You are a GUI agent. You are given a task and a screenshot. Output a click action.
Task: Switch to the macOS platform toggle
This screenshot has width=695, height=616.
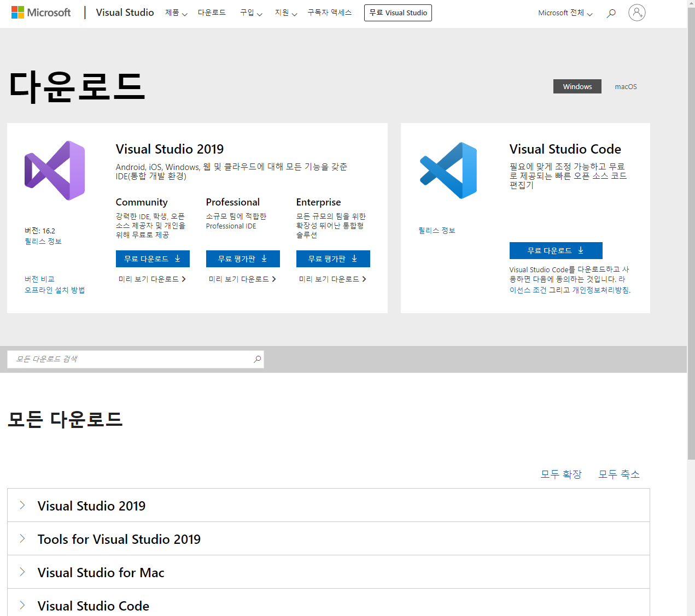click(625, 86)
